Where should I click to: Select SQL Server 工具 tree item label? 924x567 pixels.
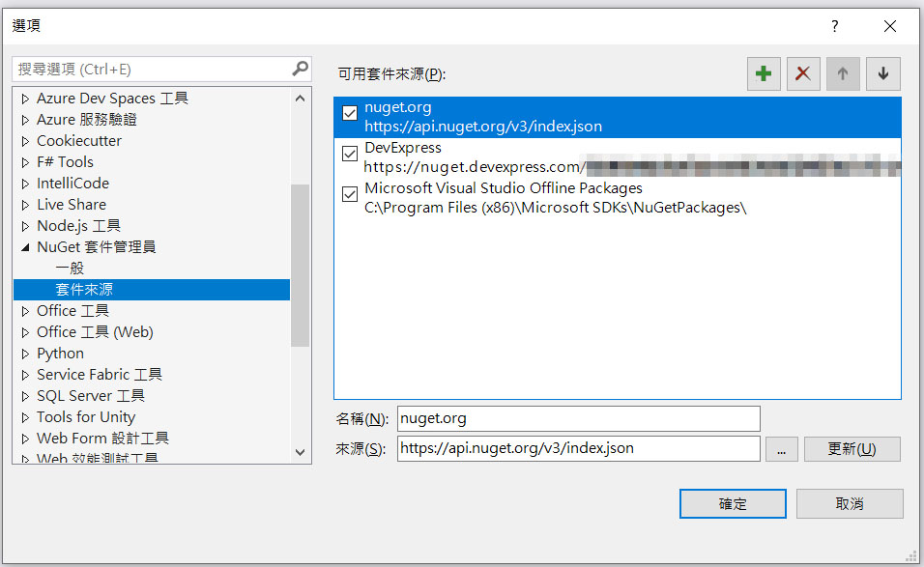pyautogui.click(x=91, y=396)
